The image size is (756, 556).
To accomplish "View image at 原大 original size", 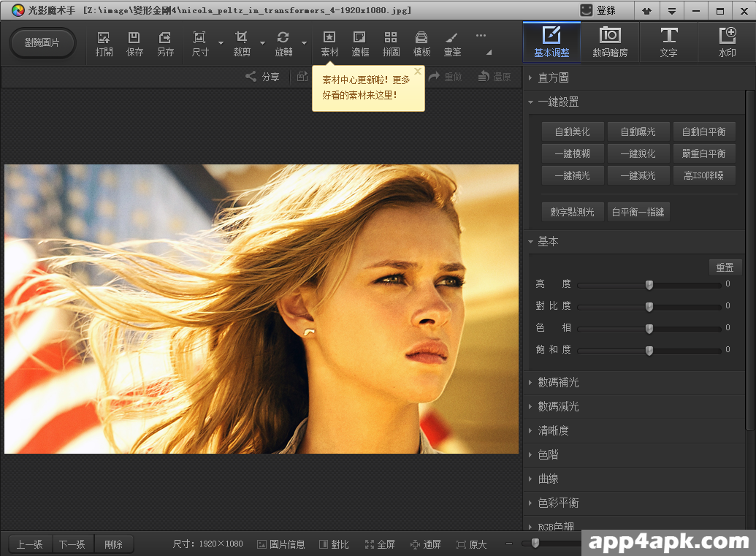I will [472, 544].
